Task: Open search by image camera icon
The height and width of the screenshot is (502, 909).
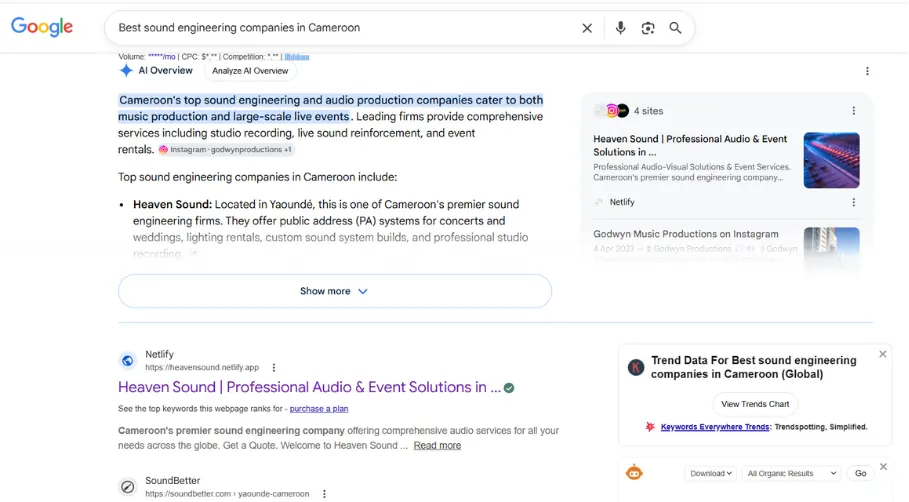Action: click(x=648, y=28)
